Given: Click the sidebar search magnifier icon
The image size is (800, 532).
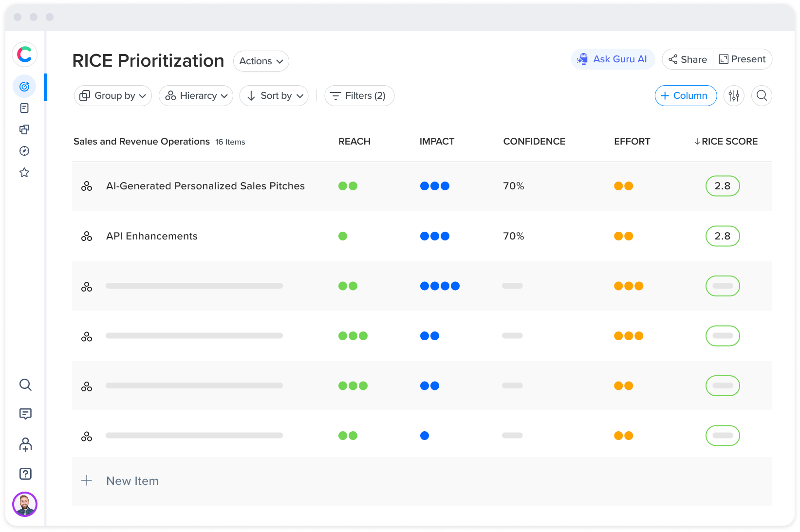Looking at the screenshot, I should click(x=25, y=385).
